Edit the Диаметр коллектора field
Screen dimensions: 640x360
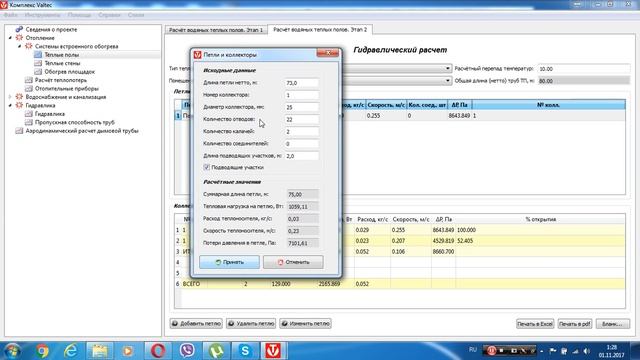301,107
